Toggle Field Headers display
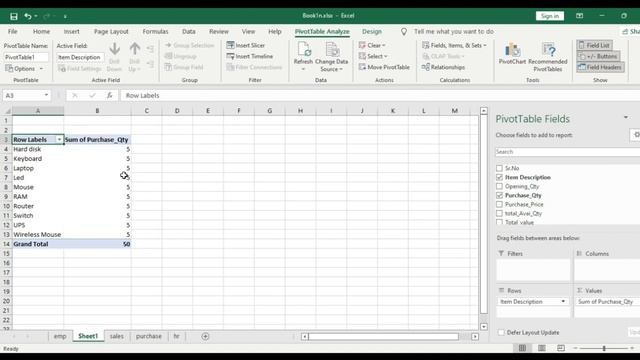This screenshot has height=360, width=640. [x=600, y=67]
